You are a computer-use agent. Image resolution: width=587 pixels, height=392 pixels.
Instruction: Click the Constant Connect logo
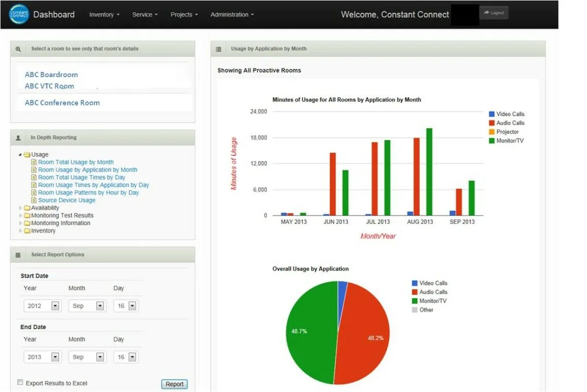(x=19, y=14)
